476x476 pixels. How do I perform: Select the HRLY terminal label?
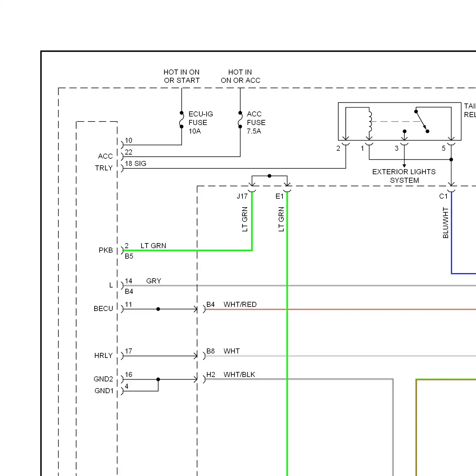coord(103,355)
